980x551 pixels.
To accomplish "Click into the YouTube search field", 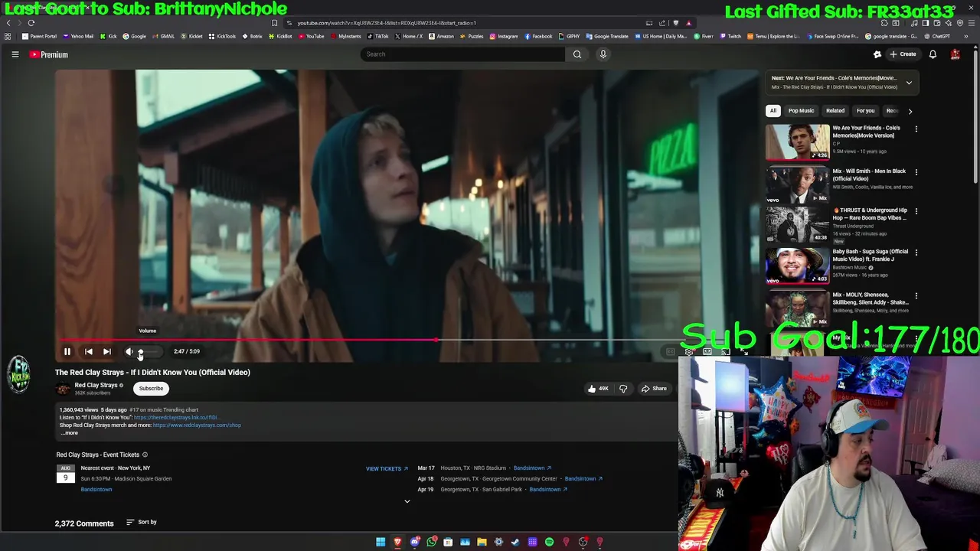I will pos(463,54).
